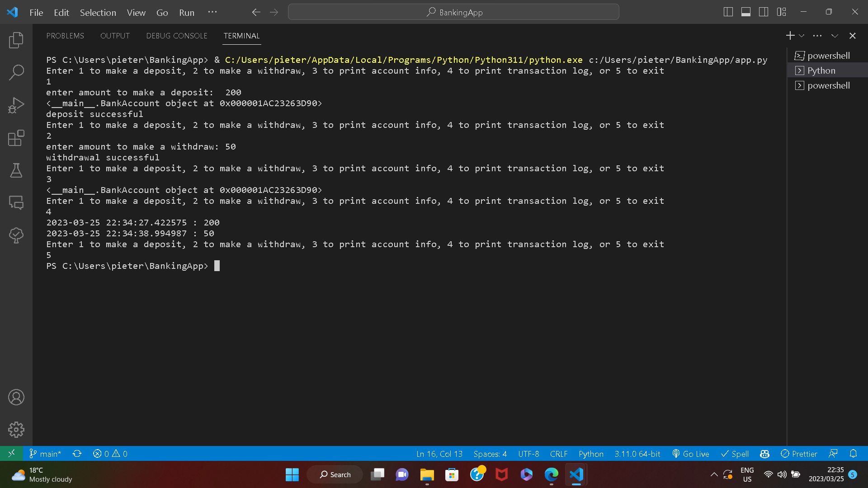Click the Prettier status bar button

[x=799, y=454]
